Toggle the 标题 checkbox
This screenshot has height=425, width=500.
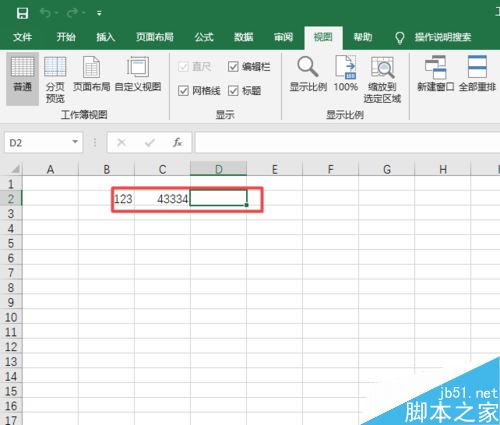[244, 91]
